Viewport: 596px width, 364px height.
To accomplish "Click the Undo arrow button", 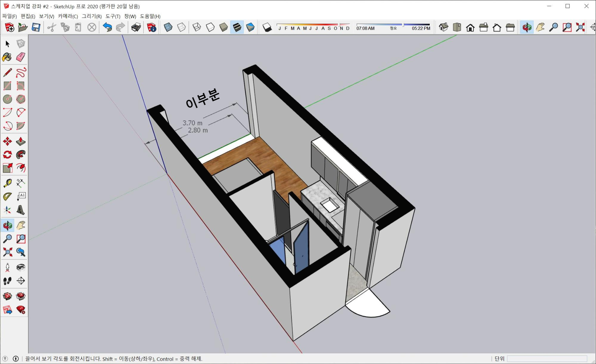I will [107, 27].
